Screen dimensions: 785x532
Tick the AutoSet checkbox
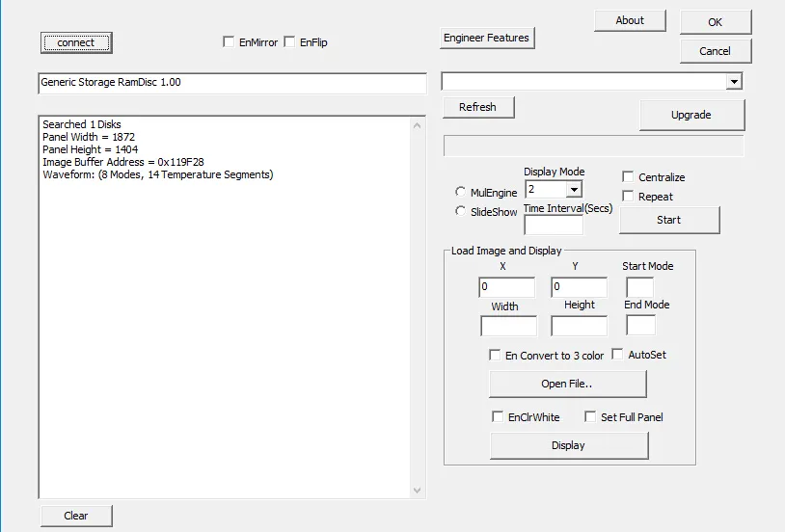click(x=618, y=355)
